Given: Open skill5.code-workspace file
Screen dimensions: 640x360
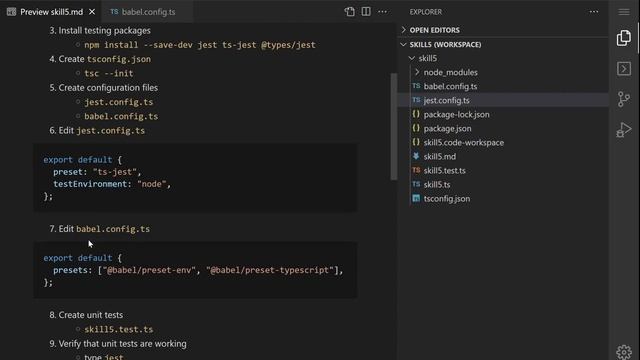Looking at the screenshot, I should coord(503,142).
